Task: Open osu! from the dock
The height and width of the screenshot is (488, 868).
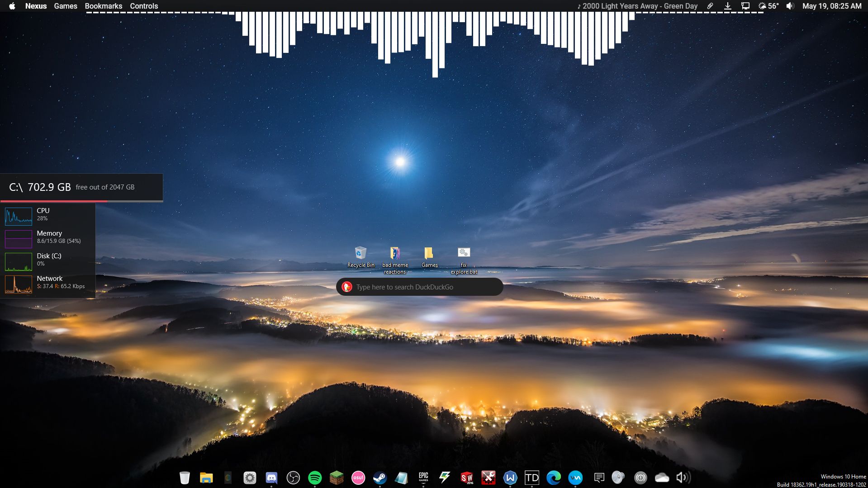Action: tap(358, 478)
